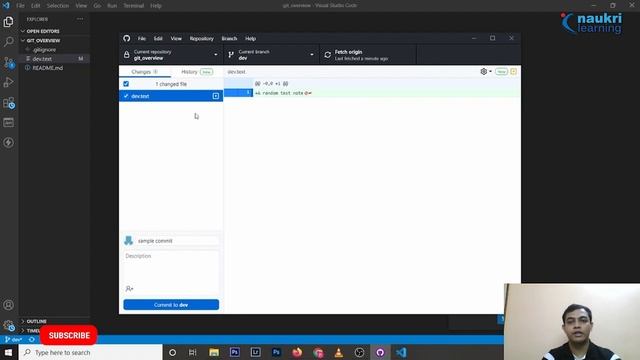This screenshot has width=640, height=360.
Task: Collapse the Open Editors section
Action: point(43,31)
